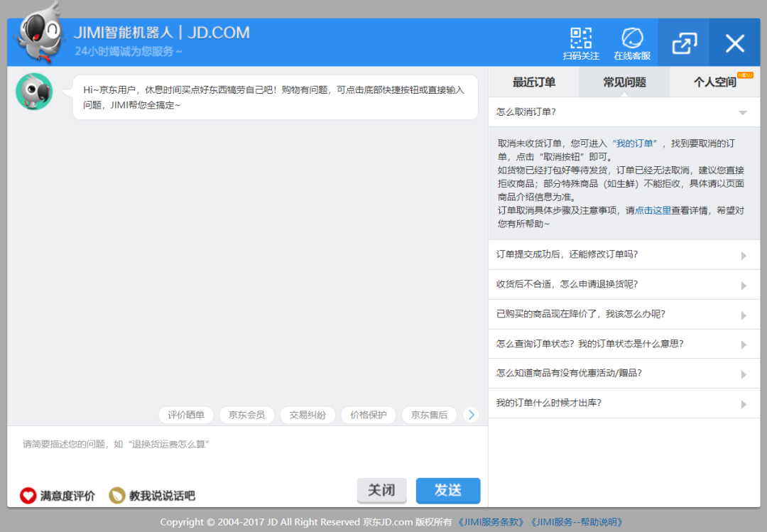This screenshot has height=532, width=767.
Task: Select the 交易纠纷 quick reply button
Action: tap(308, 415)
